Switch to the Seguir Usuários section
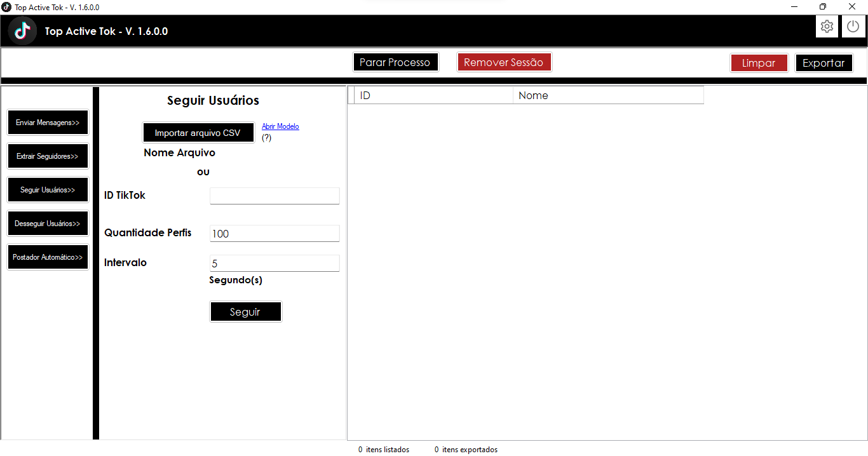Viewport: 868px width, 456px height. click(x=48, y=189)
